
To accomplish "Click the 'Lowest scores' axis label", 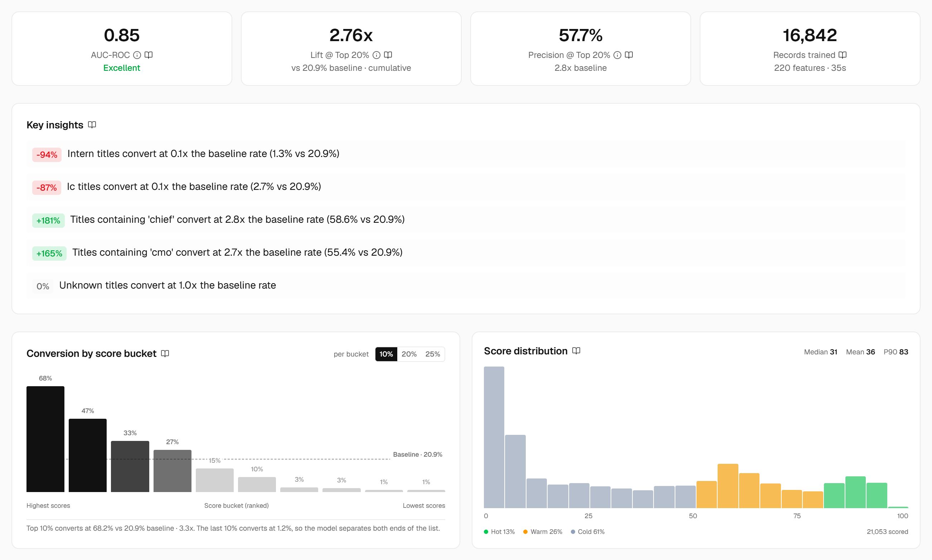I will (424, 506).
